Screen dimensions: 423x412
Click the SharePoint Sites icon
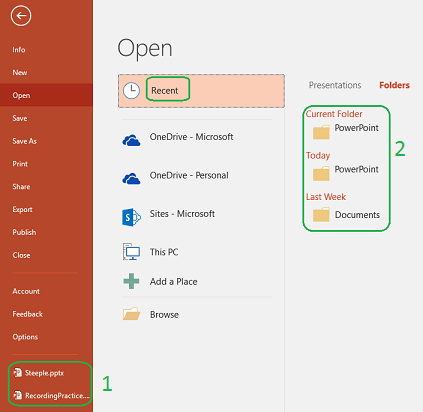(x=131, y=217)
